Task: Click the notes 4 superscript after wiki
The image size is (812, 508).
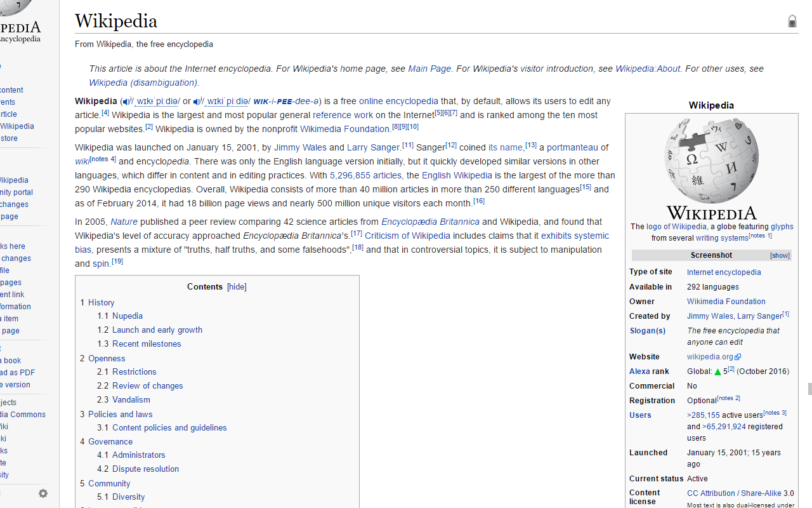Action: click(103, 159)
